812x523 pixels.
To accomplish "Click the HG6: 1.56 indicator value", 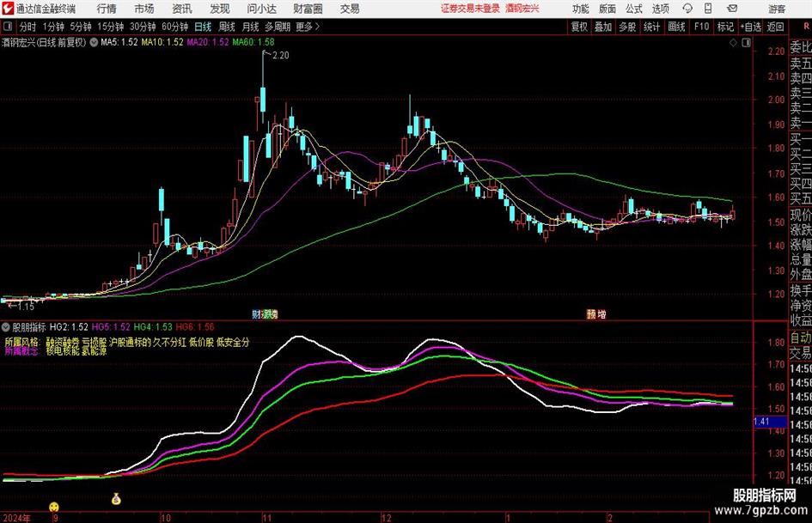I will pos(195,326).
